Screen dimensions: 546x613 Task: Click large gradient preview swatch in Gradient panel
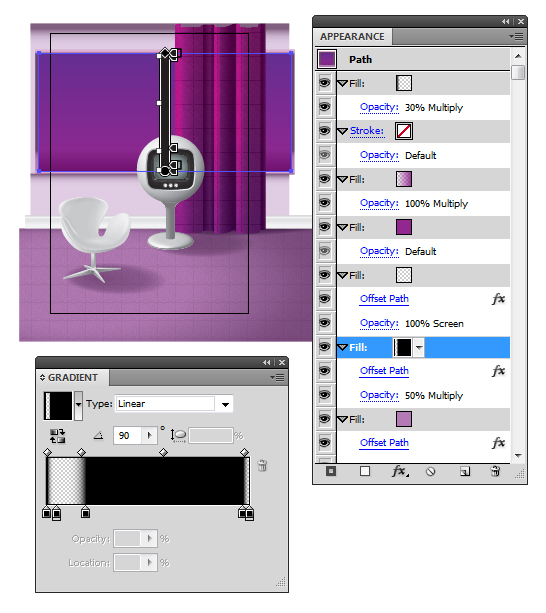point(58,405)
